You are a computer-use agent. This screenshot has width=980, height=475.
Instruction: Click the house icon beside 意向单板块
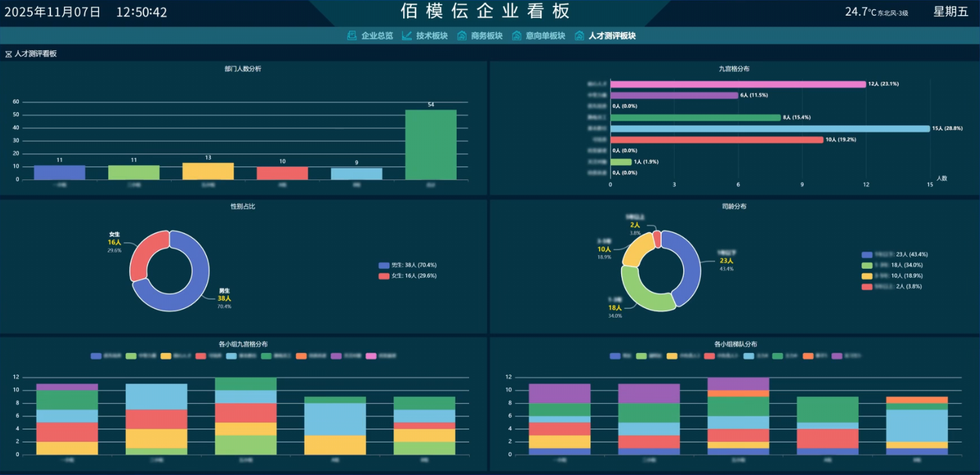point(517,36)
